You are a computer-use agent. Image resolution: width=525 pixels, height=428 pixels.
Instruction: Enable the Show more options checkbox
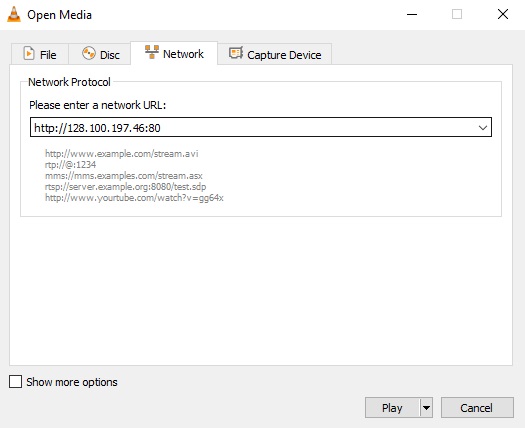(15, 381)
